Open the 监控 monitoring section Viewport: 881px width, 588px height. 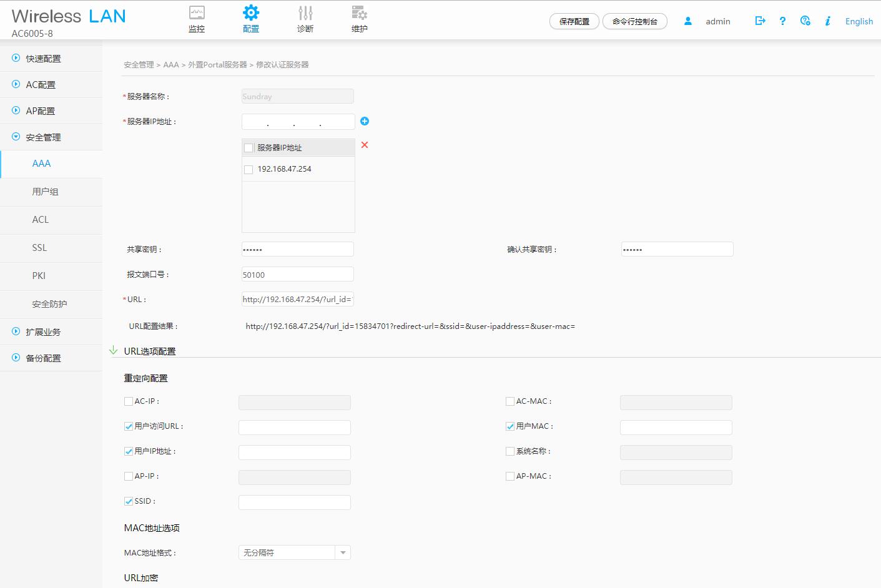pos(197,19)
